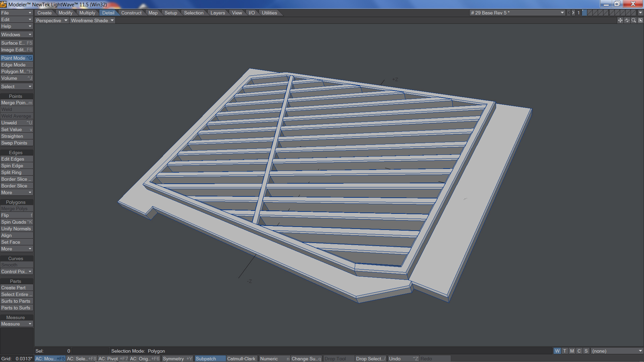Click Create Part button
The image size is (644, 362).
(x=16, y=288)
